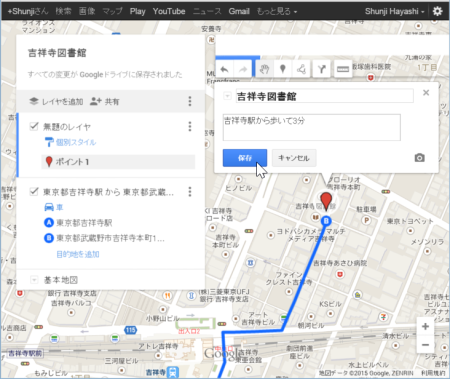This screenshot has height=379, width=450.
Task: Select the measure distance ruler tool
Action: point(343,69)
